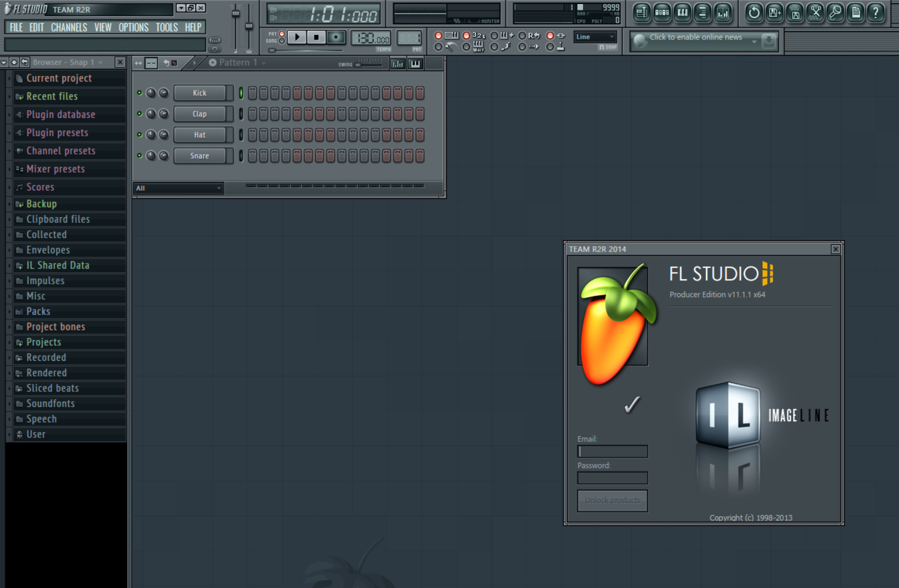The image size is (899, 588).
Task: Click the save new version icon
Action: click(774, 13)
